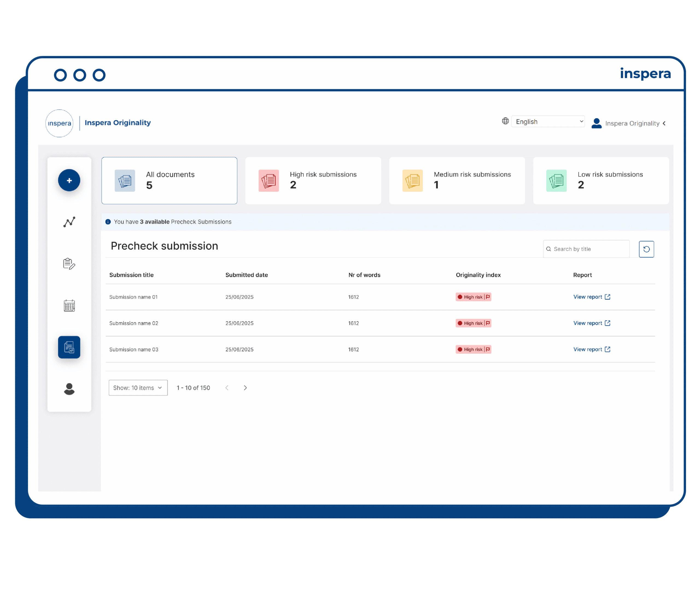700x590 pixels.
Task: Click flag icon on Submission name 01
Action: tap(488, 297)
